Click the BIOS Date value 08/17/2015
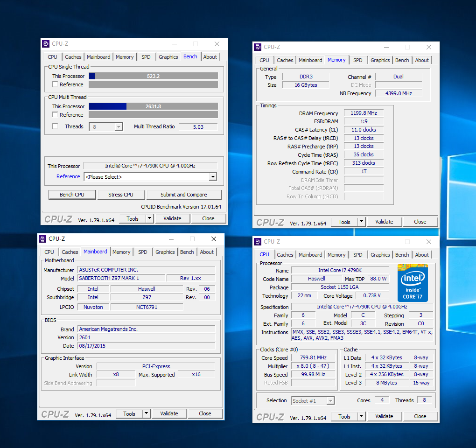476x448 pixels. point(147,346)
